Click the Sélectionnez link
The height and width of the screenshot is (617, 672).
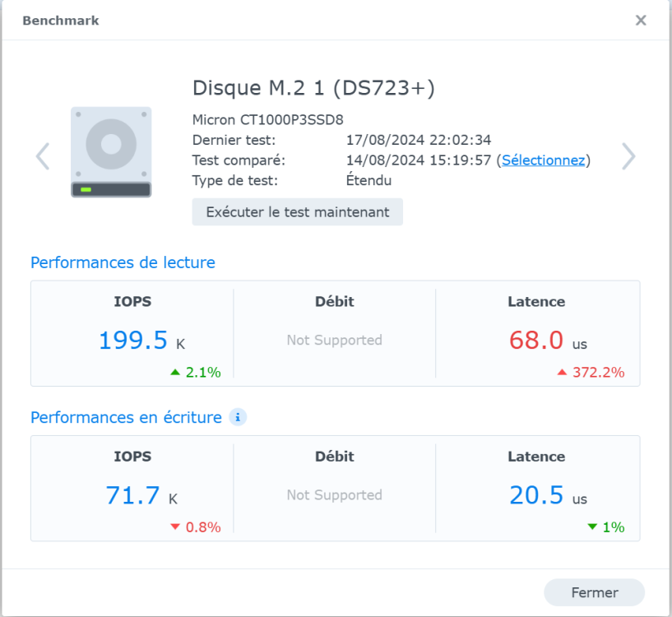pyautogui.click(x=544, y=160)
